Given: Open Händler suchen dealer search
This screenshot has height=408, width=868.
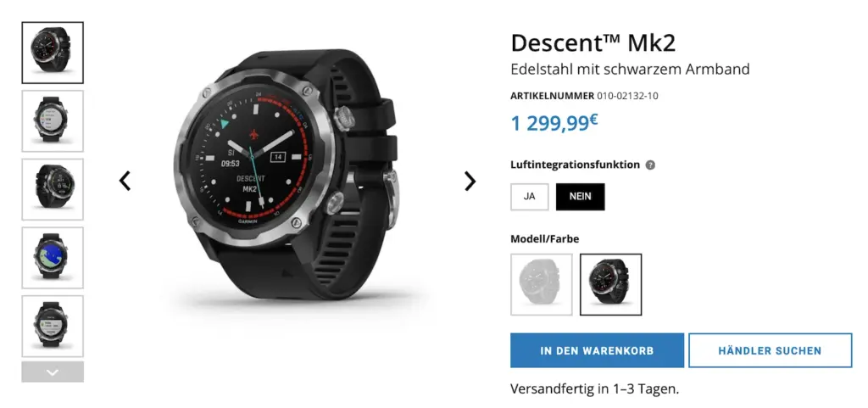Looking at the screenshot, I should pos(770,350).
